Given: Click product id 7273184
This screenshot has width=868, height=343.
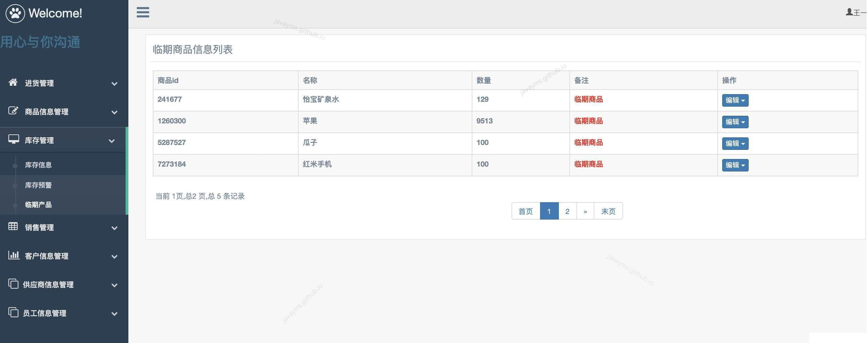Looking at the screenshot, I should coord(172,164).
